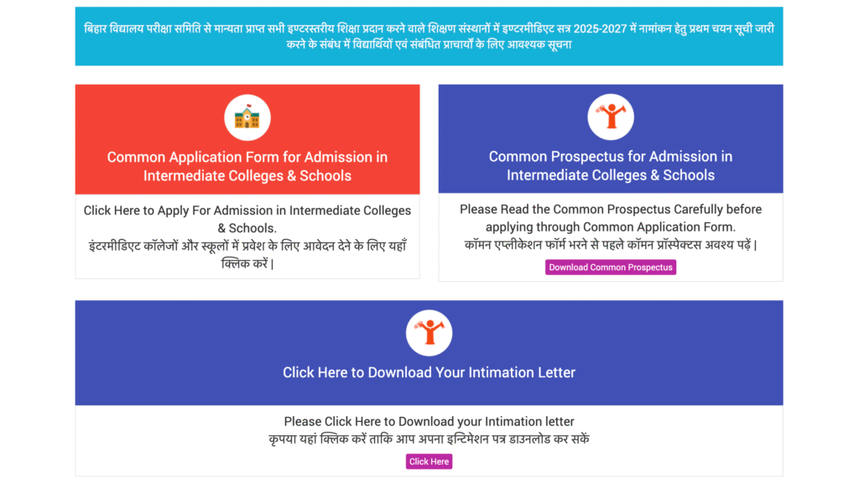
Task: Click the Hindi prospectus text above the Download button
Action: coord(610,245)
